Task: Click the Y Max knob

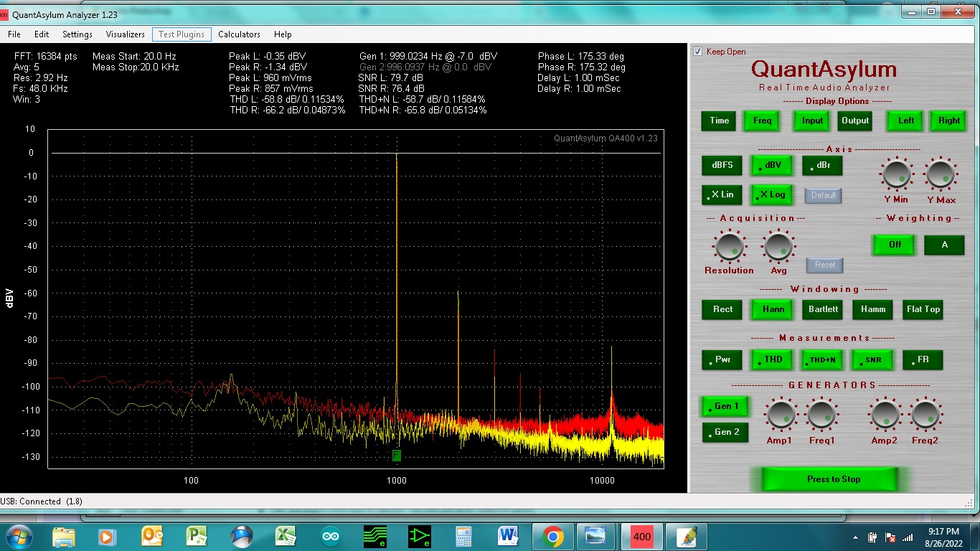Action: [941, 174]
